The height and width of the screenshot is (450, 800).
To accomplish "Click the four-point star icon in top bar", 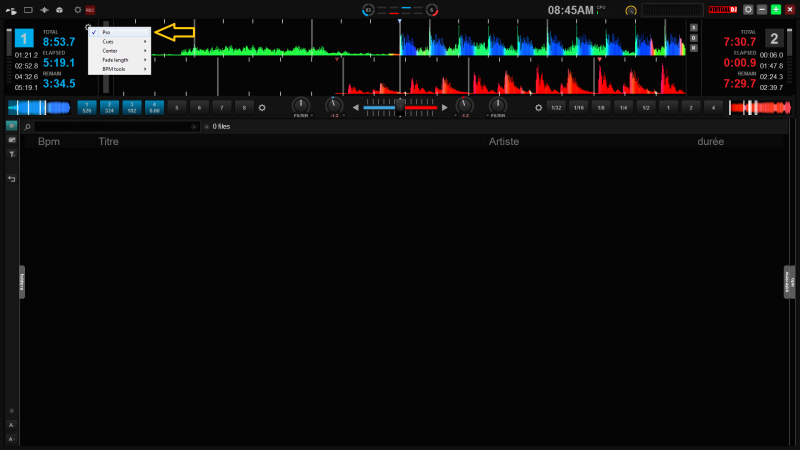I will (x=44, y=10).
